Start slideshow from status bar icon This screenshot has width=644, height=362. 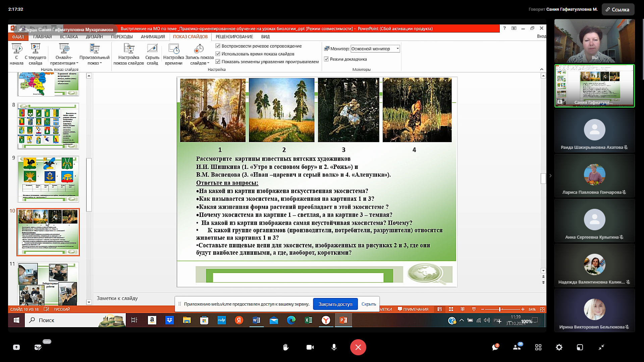(474, 309)
